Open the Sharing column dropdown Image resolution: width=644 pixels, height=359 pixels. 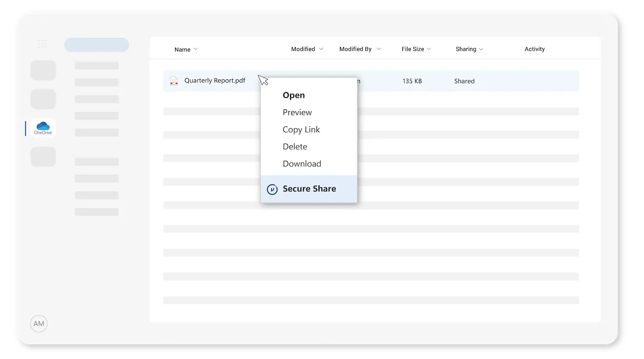point(481,49)
